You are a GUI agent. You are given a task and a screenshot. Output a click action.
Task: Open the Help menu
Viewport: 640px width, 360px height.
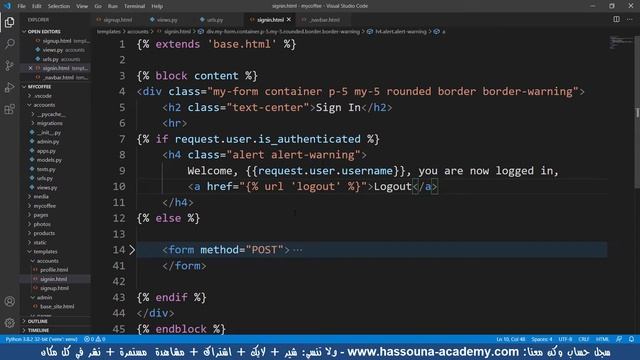157,6
